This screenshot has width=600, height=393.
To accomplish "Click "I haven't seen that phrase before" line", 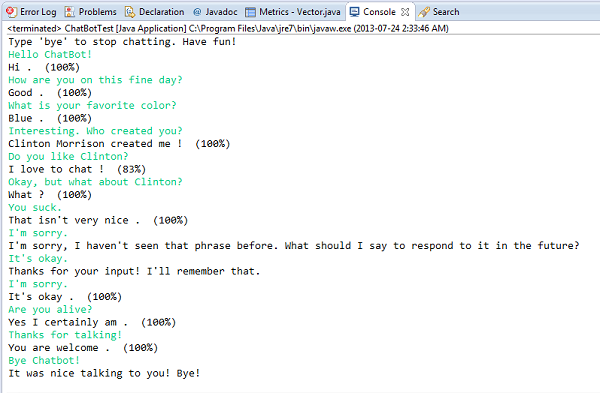I will (294, 246).
